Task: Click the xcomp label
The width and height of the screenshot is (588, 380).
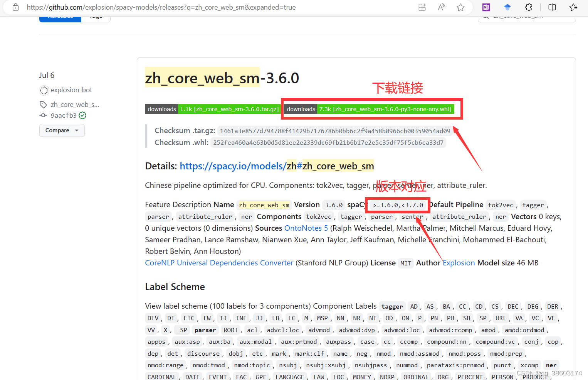Action: [x=529, y=365]
